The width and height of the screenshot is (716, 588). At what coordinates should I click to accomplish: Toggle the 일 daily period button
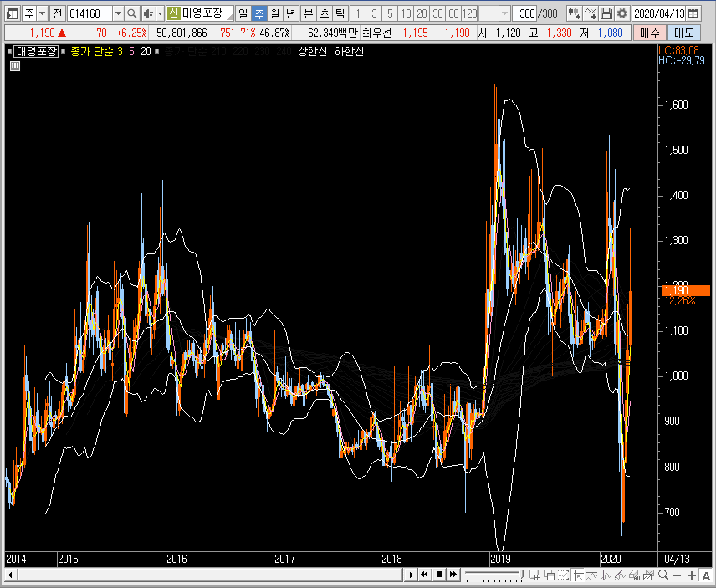[x=243, y=13]
